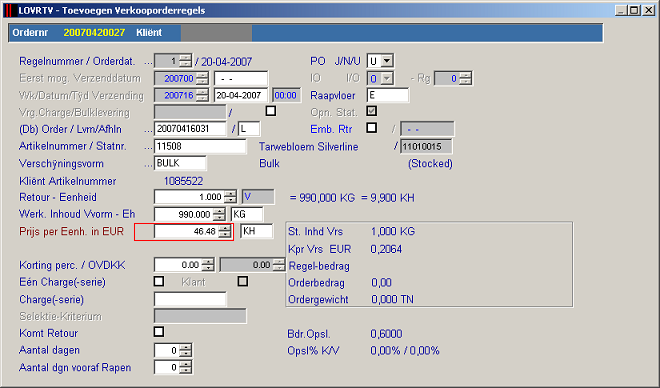The image size is (660, 388).
Task: Click the Verschijningsvorm field BULK
Action: [x=180, y=163]
